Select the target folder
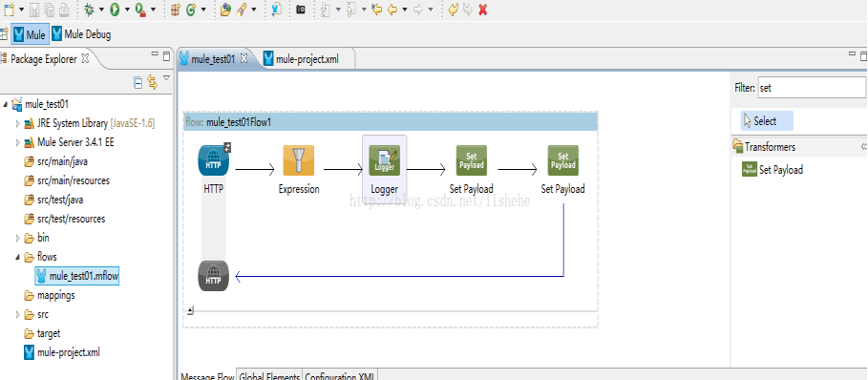The width and height of the screenshot is (868, 380). click(42, 333)
